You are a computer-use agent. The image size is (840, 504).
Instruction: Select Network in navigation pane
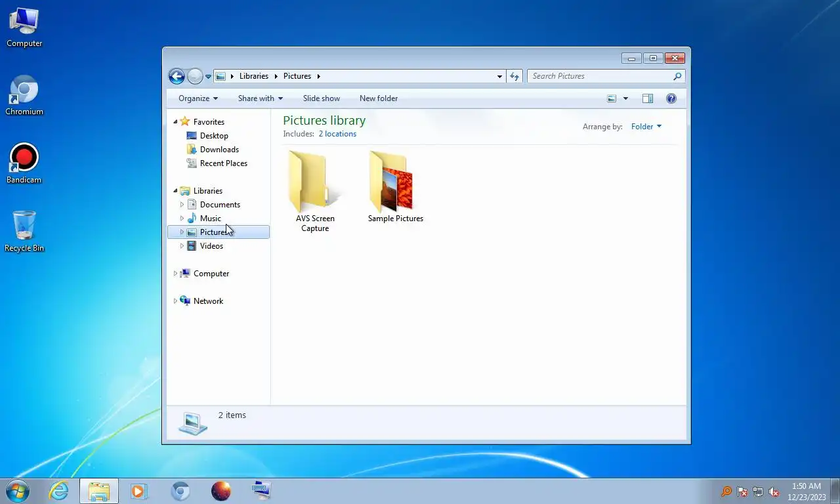coord(208,301)
